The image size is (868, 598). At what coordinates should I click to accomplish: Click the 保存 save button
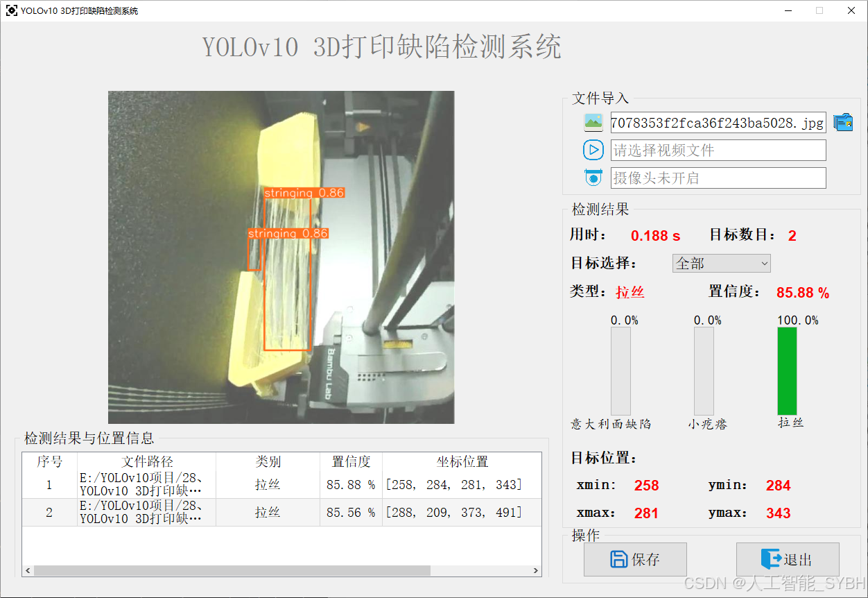coord(635,559)
